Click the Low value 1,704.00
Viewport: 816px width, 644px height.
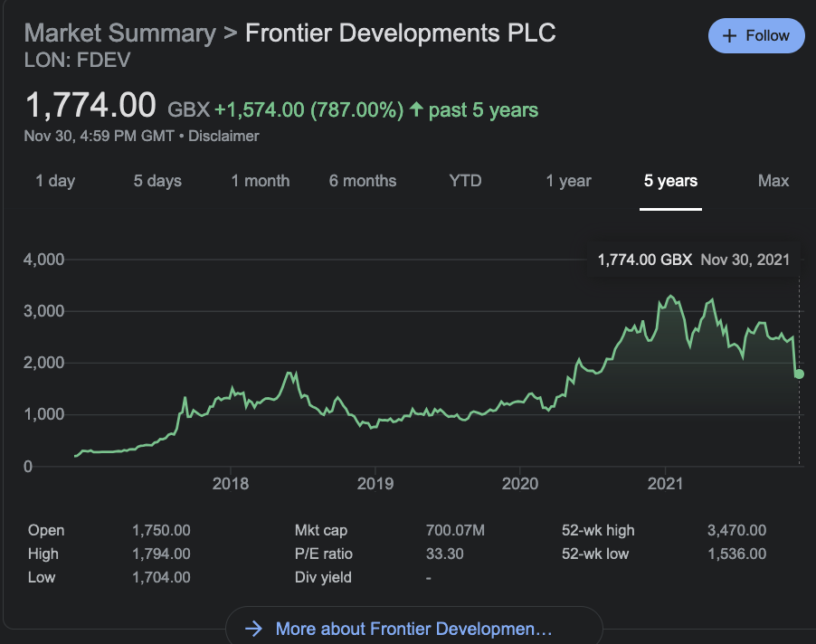pos(161,577)
